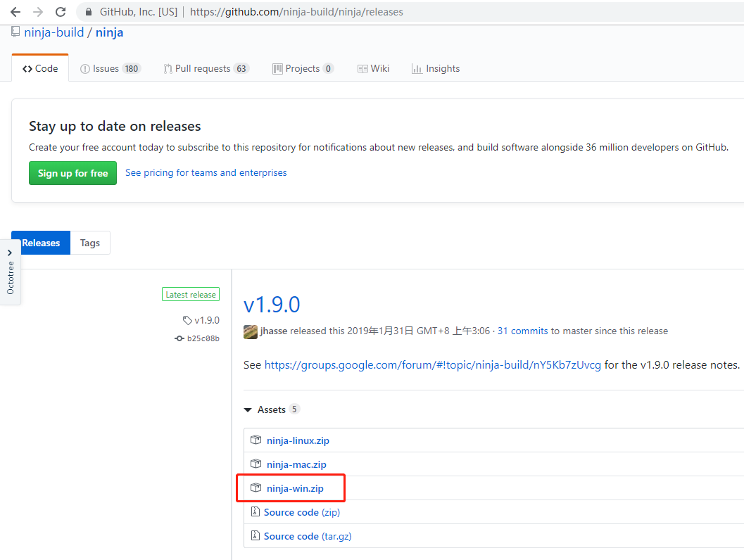
Task: Download the ninja-win.zip asset
Action: coord(296,488)
